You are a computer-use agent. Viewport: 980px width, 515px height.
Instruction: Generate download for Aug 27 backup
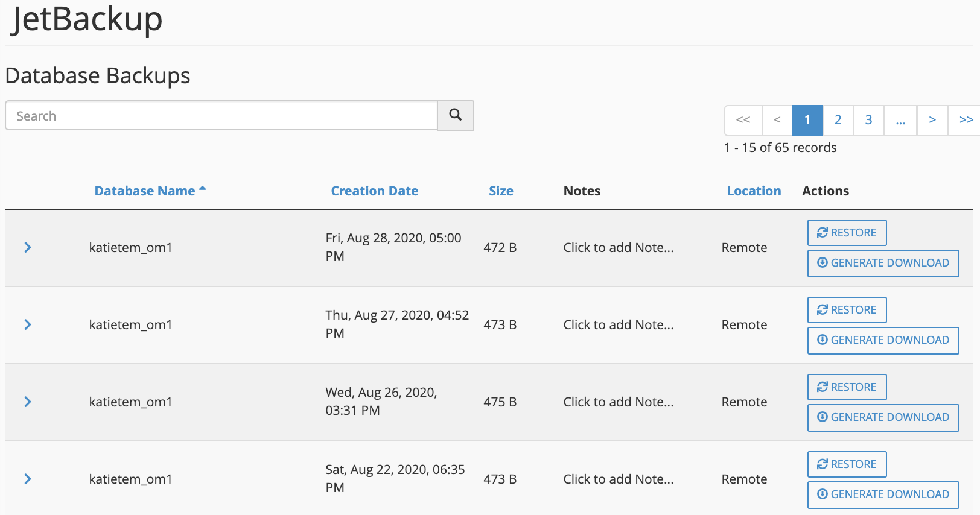coord(883,340)
